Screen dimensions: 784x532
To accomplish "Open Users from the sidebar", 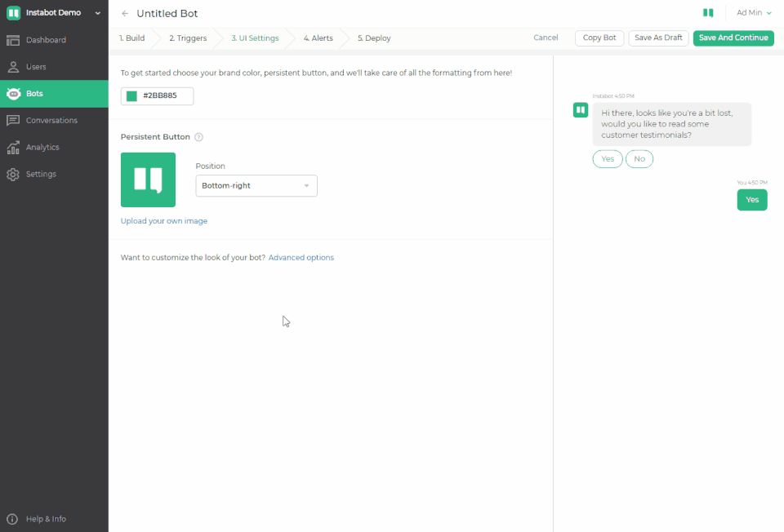I will [x=54, y=67].
